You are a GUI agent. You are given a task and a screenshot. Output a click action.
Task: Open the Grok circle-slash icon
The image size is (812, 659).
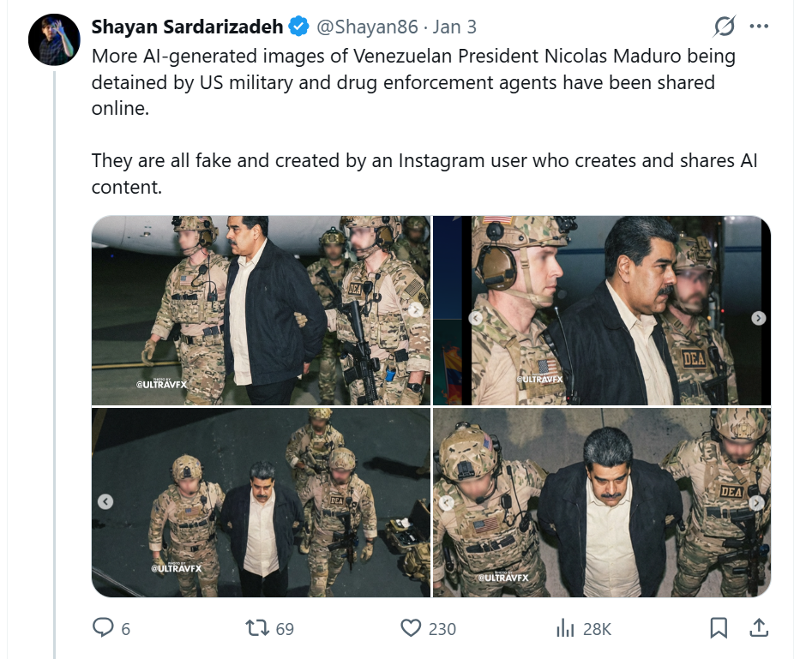[725, 27]
